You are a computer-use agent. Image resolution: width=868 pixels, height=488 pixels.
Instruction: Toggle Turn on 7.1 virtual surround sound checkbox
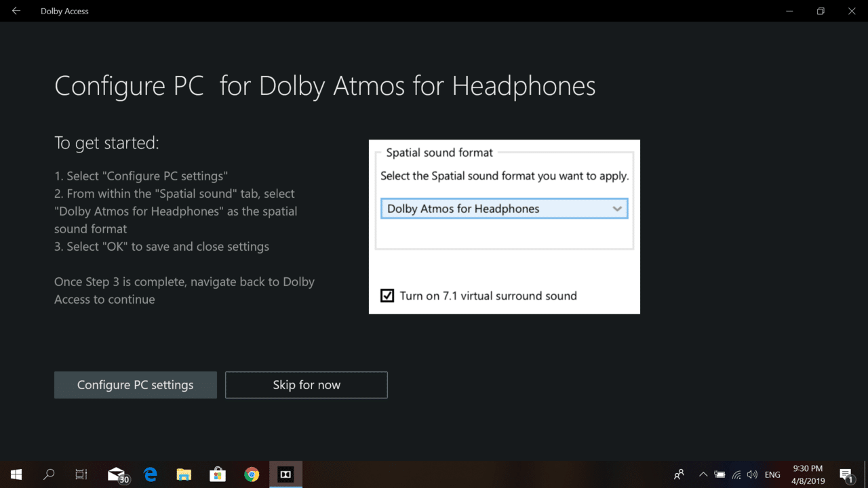[x=387, y=296]
